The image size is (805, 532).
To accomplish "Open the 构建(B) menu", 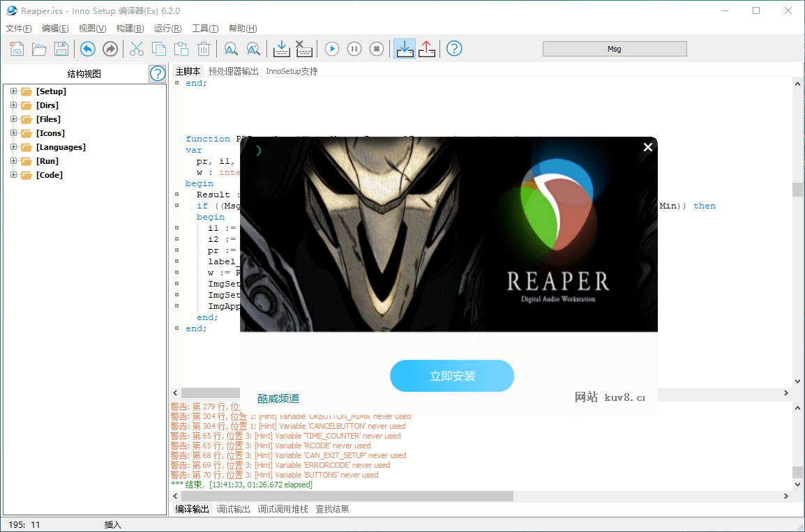I will click(x=130, y=28).
